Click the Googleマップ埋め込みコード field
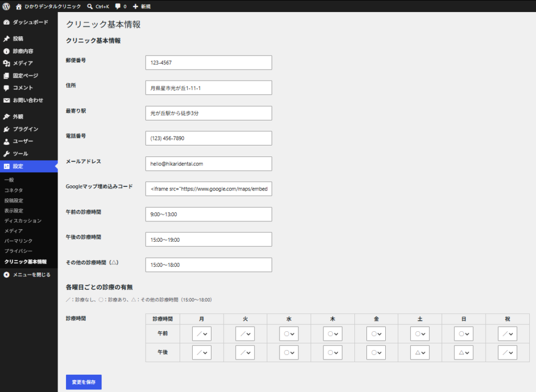Image resolution: width=536 pixels, height=392 pixels. (x=208, y=189)
